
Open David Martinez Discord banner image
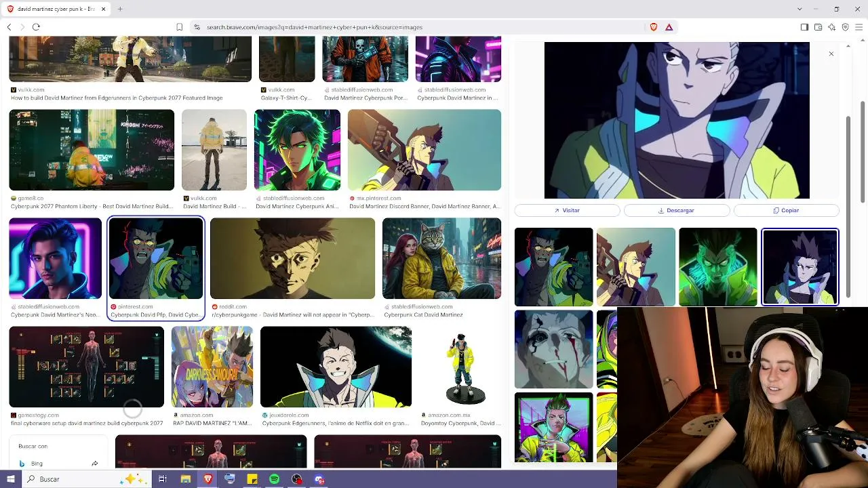click(x=425, y=150)
